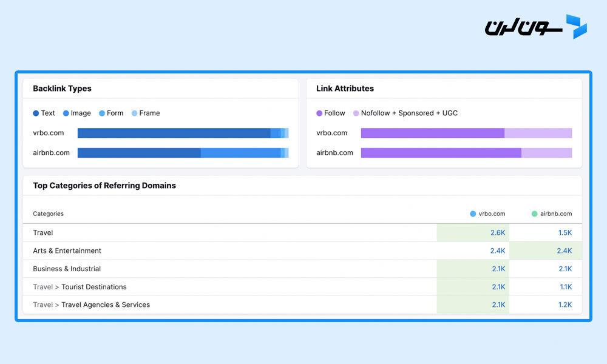Click the airbnb.com column header text
This screenshot has height=364, width=607.
[x=556, y=214]
